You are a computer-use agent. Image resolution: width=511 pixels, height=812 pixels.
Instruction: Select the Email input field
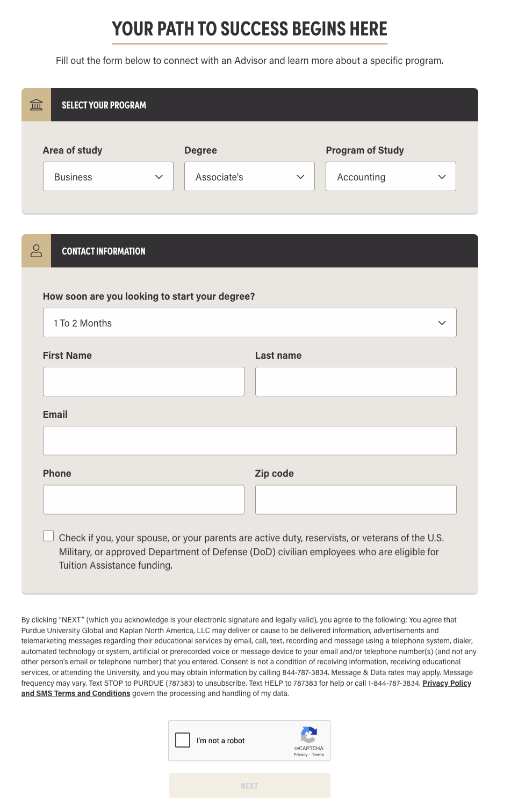[x=249, y=440]
